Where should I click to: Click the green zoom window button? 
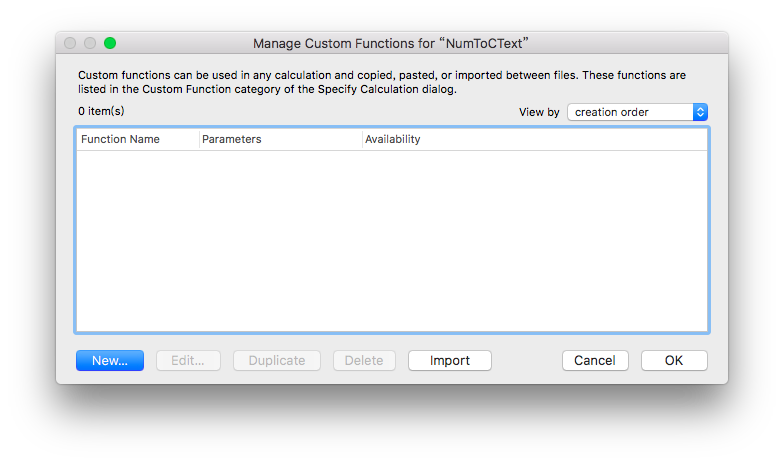coord(110,44)
